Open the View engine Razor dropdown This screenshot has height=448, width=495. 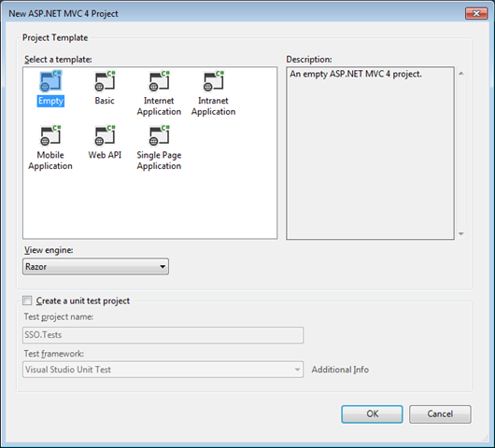click(x=95, y=267)
